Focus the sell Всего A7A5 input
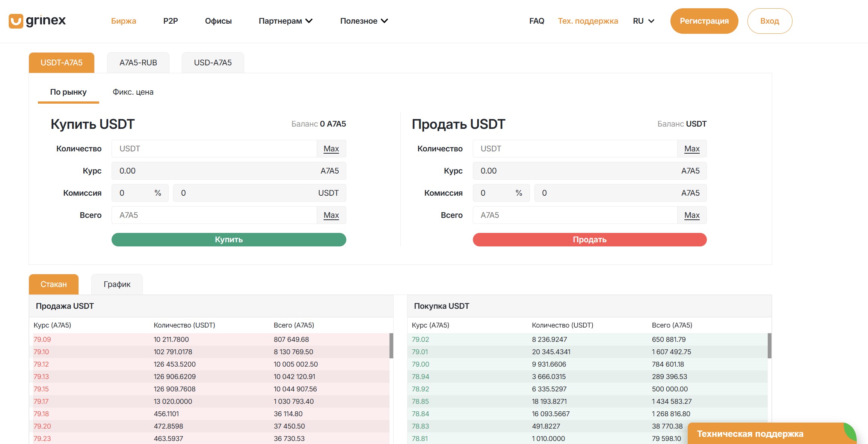 pos(575,215)
